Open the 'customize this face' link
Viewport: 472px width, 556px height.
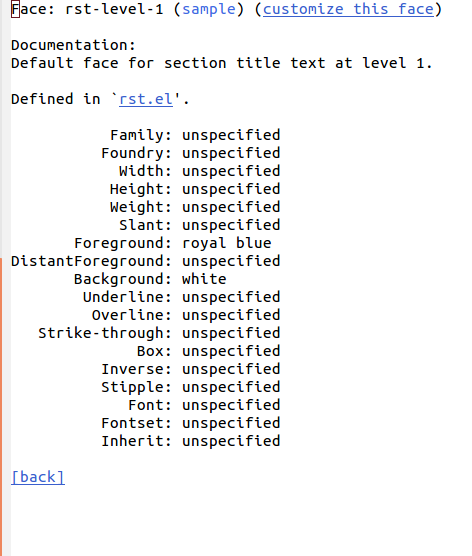point(348,9)
